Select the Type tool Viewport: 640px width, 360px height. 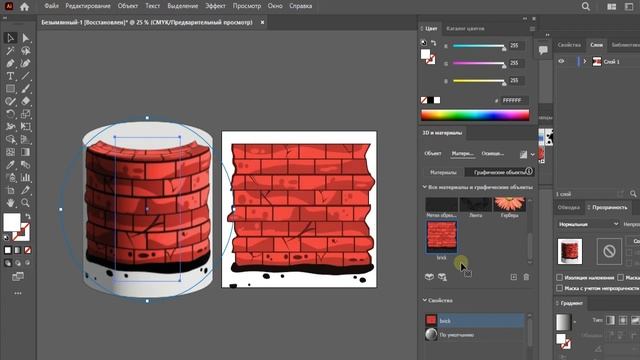point(10,76)
